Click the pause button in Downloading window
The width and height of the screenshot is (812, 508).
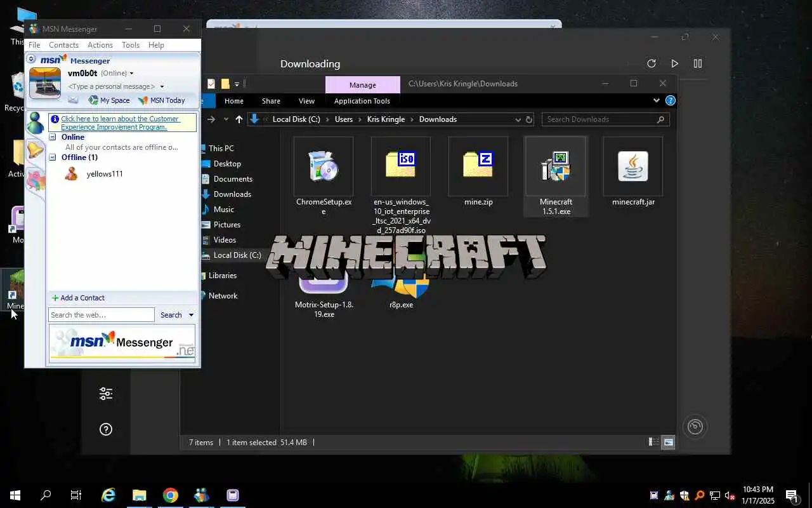[x=698, y=63]
